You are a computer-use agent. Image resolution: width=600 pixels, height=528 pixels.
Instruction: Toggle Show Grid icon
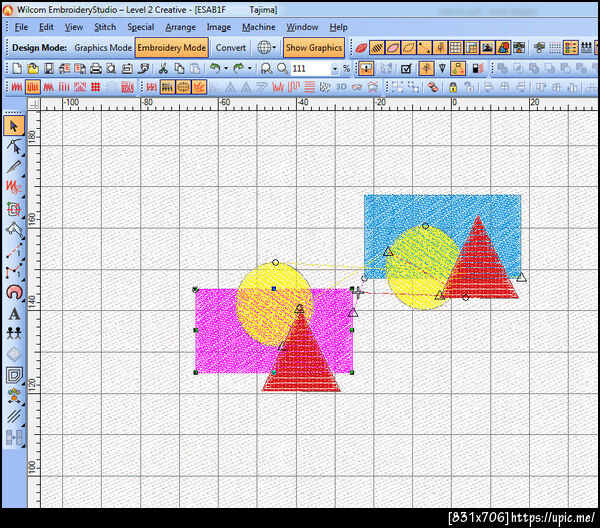[x=455, y=48]
